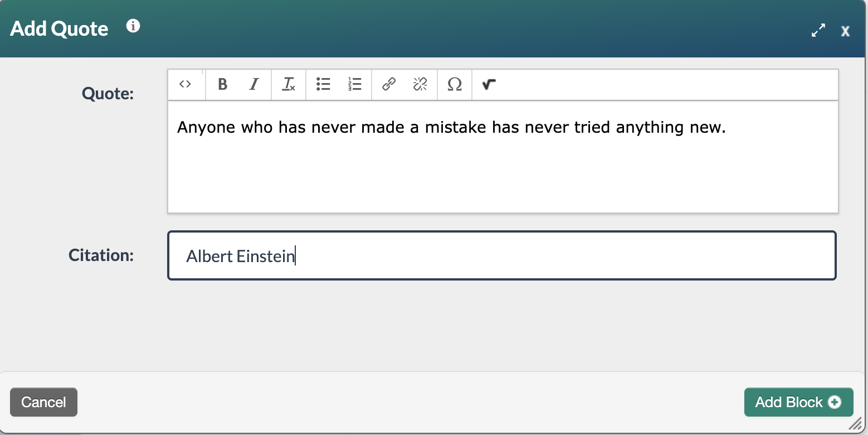The height and width of the screenshot is (435, 868).
Task: Click inside the Quote text area
Action: coord(503,157)
